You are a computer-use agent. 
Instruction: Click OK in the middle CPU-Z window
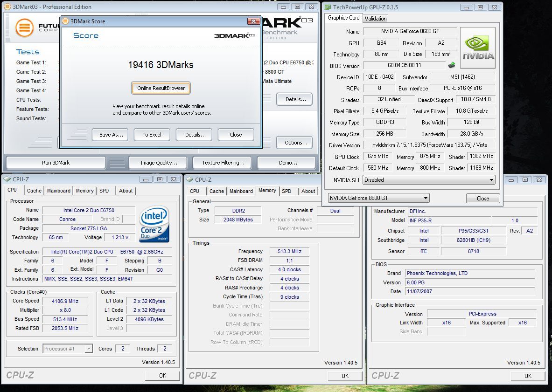[x=345, y=376]
